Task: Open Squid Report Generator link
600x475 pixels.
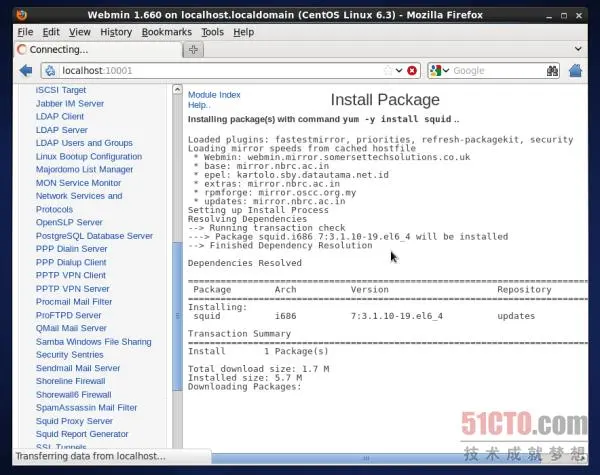Action: coord(82,434)
